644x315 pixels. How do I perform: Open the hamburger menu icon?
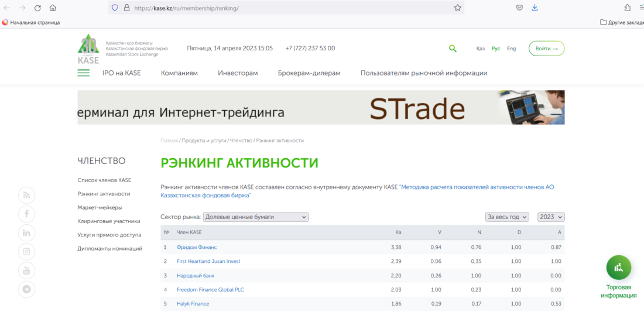click(x=84, y=73)
